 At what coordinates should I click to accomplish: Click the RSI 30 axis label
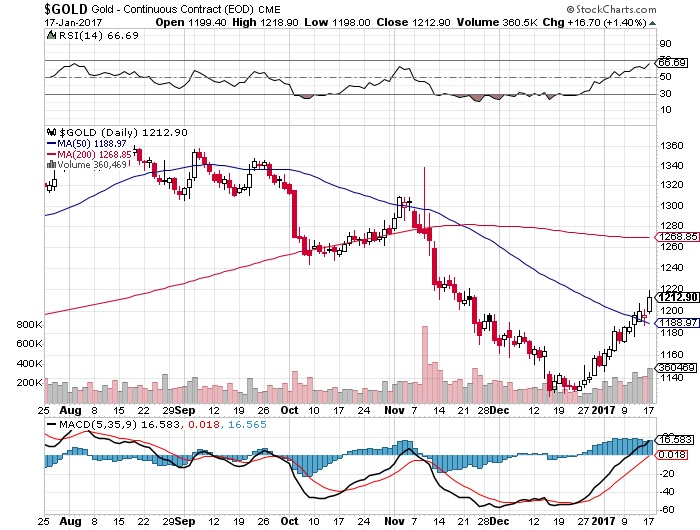[665, 93]
